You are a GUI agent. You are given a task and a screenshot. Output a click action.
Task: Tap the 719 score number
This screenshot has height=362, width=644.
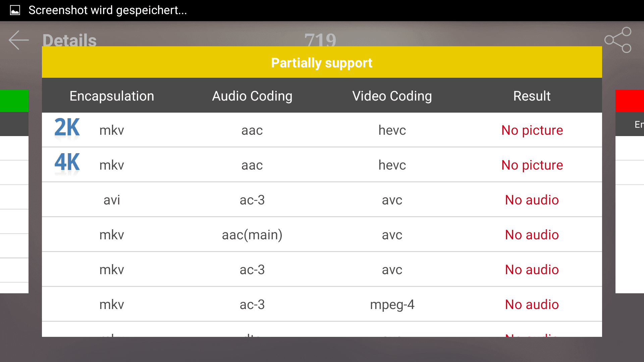point(320,40)
